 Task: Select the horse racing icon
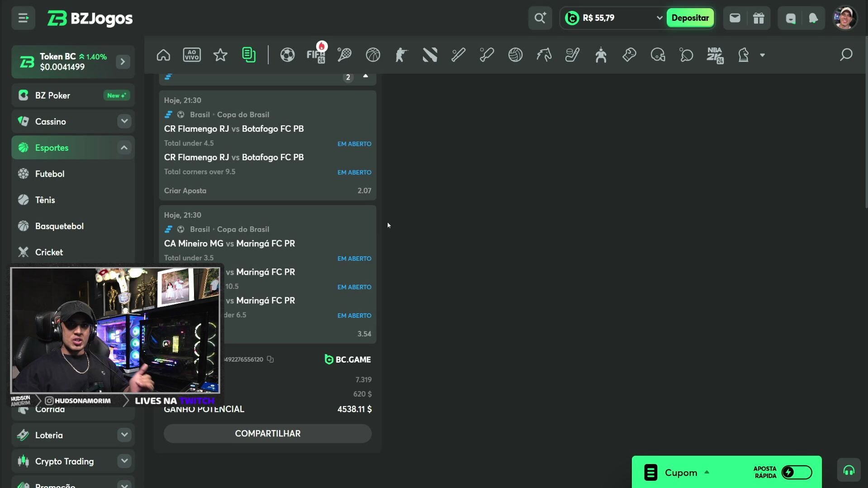(x=544, y=55)
